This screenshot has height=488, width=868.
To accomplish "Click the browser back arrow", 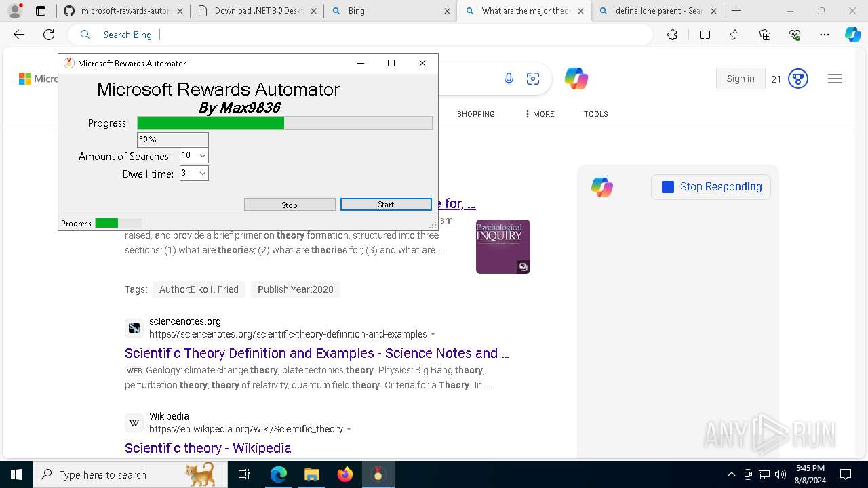I will [x=19, y=35].
